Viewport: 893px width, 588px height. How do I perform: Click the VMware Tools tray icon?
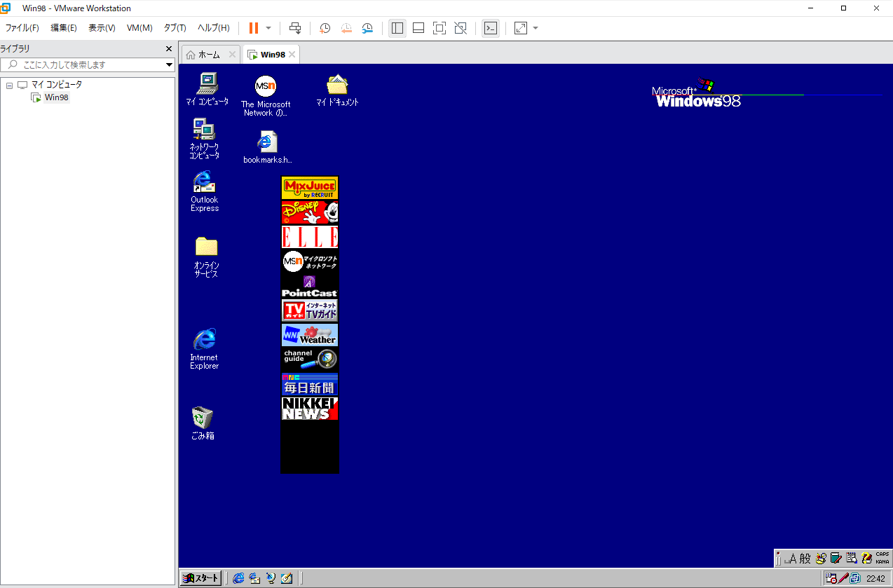pos(855,578)
